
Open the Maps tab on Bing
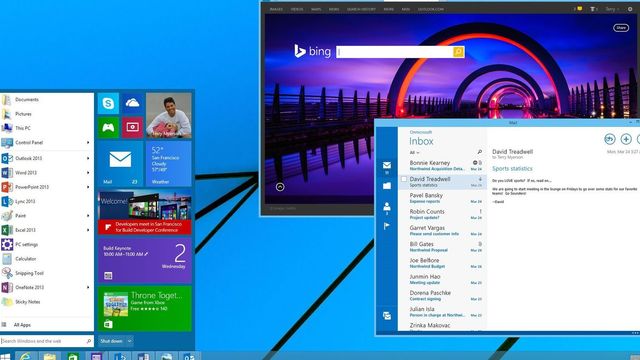316,9
